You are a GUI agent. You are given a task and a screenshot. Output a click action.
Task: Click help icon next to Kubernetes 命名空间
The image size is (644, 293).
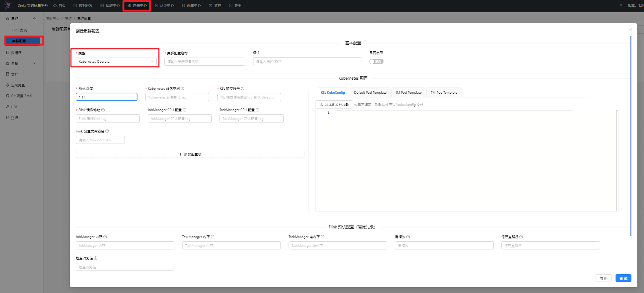[x=183, y=89]
